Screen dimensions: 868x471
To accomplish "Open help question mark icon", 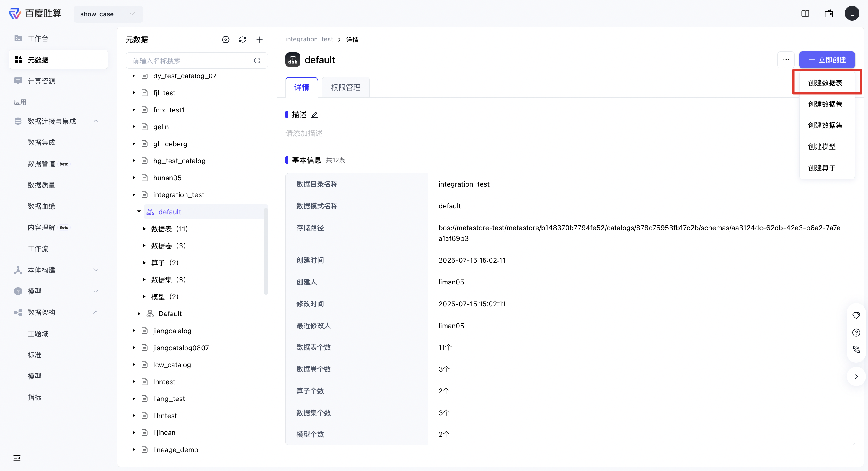I will pos(856,333).
